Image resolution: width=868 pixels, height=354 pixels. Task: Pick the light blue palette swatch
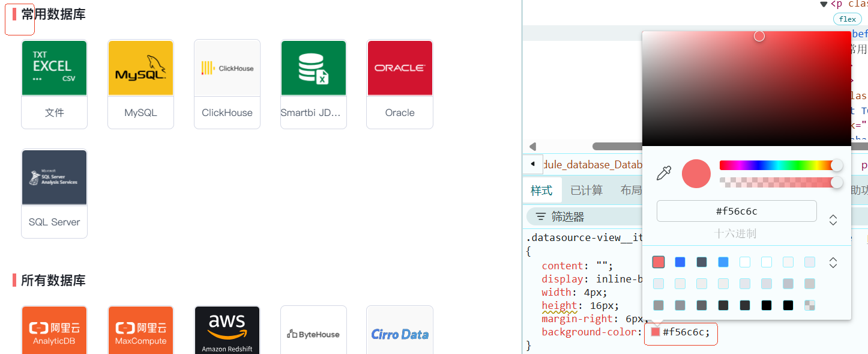[723, 262]
